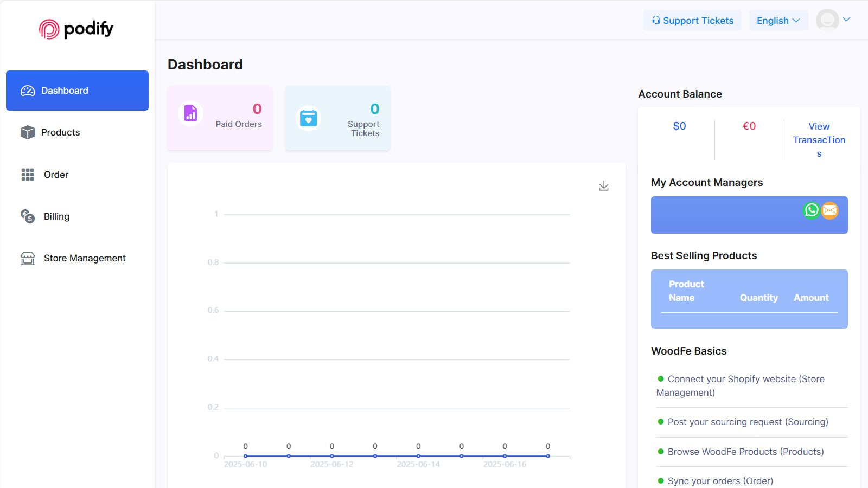The width and height of the screenshot is (868, 488).
Task: Click the Best Selling Products heading
Action: click(x=704, y=255)
